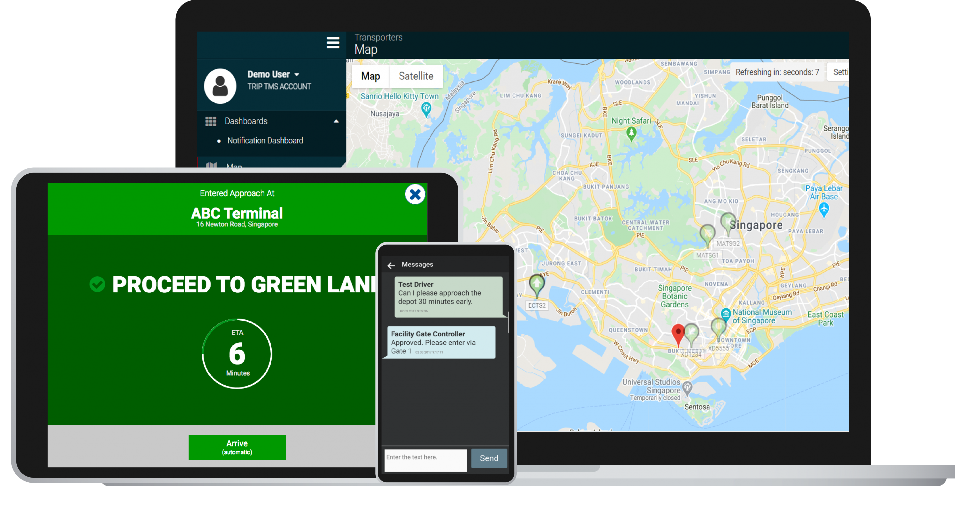980x510 pixels.
Task: Select the XD1234 vehicle marker
Action: tap(691, 335)
